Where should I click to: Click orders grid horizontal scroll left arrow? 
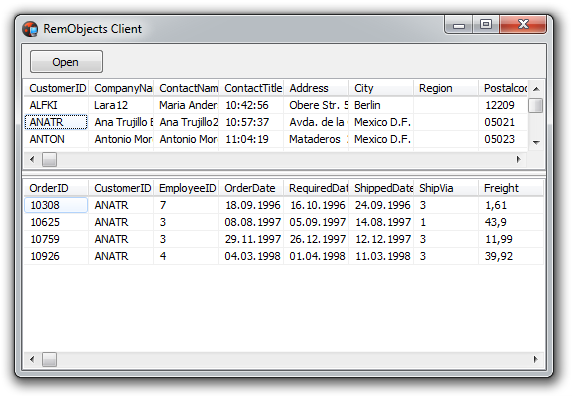click(32, 360)
